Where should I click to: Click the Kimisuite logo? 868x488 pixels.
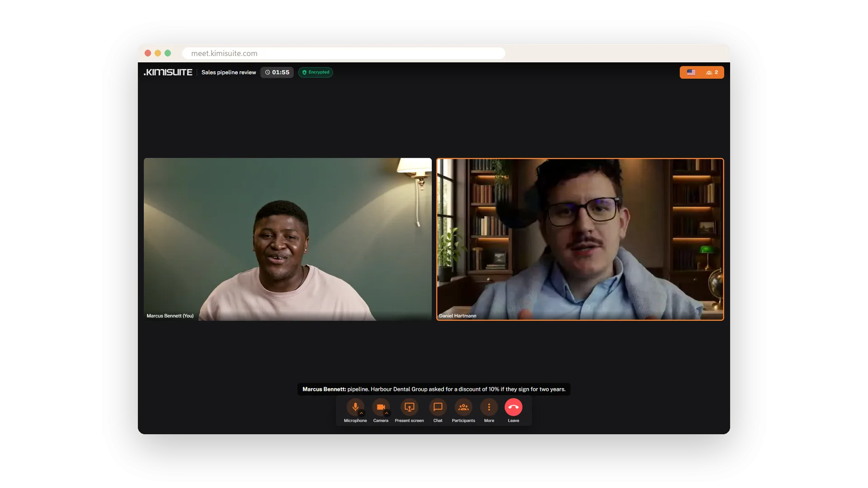point(168,72)
